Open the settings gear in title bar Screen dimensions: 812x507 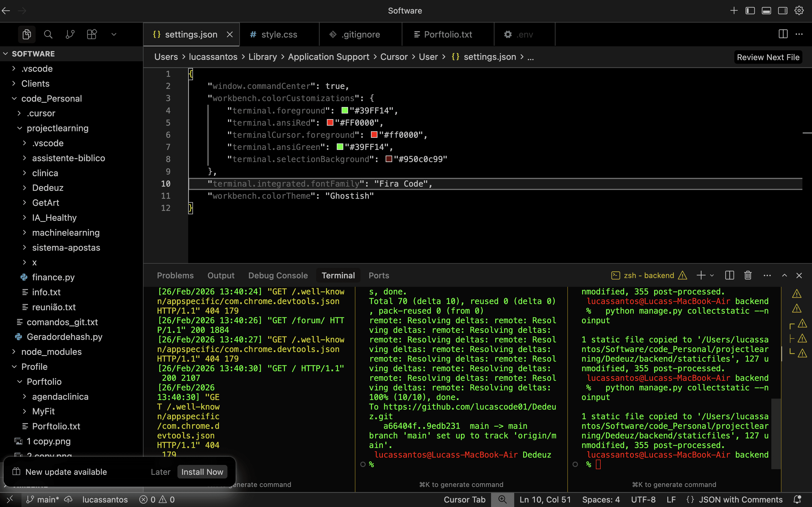click(799, 11)
